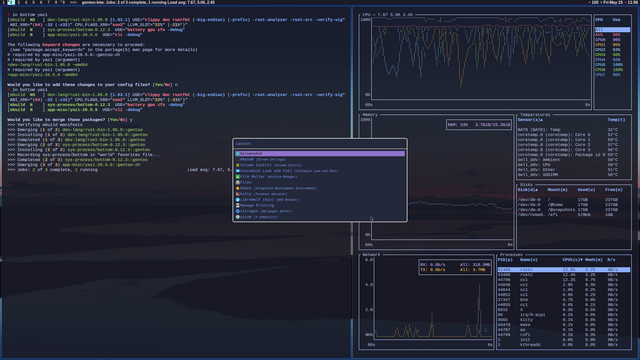Image resolution: width=640 pixels, height=360 pixels.
Task: Select the dell_ddv Ambient sensor row
Action: (573, 160)
